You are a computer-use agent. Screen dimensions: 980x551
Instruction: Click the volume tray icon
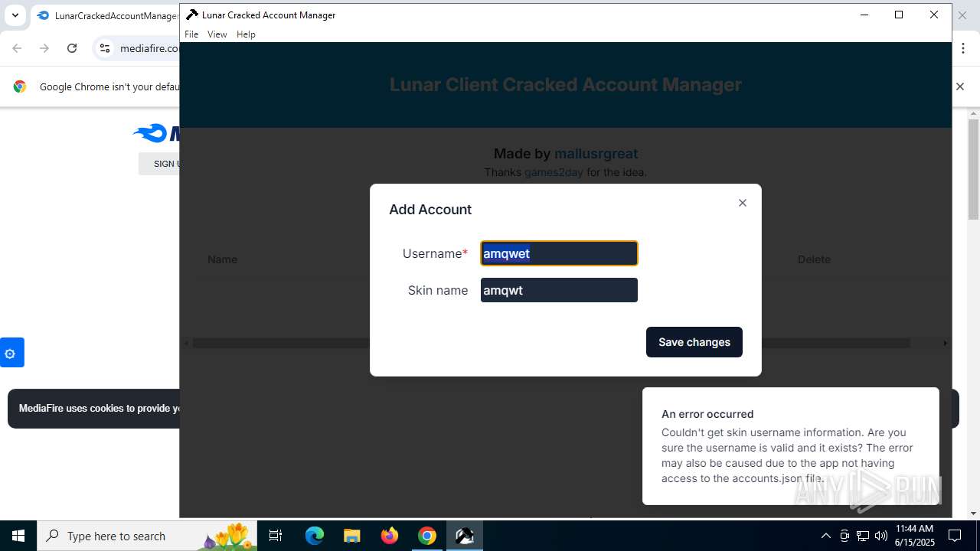point(881,536)
